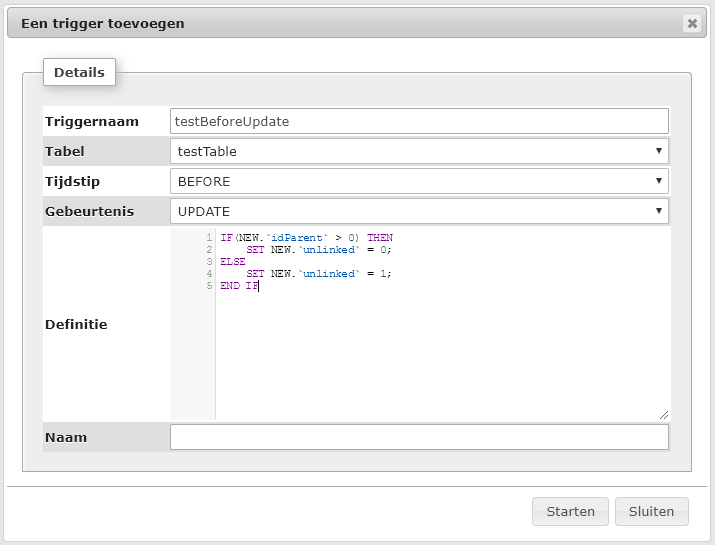The height and width of the screenshot is (545, 715).
Task: Click the dialog title 'Een trigger toevoegen'
Action: point(103,23)
